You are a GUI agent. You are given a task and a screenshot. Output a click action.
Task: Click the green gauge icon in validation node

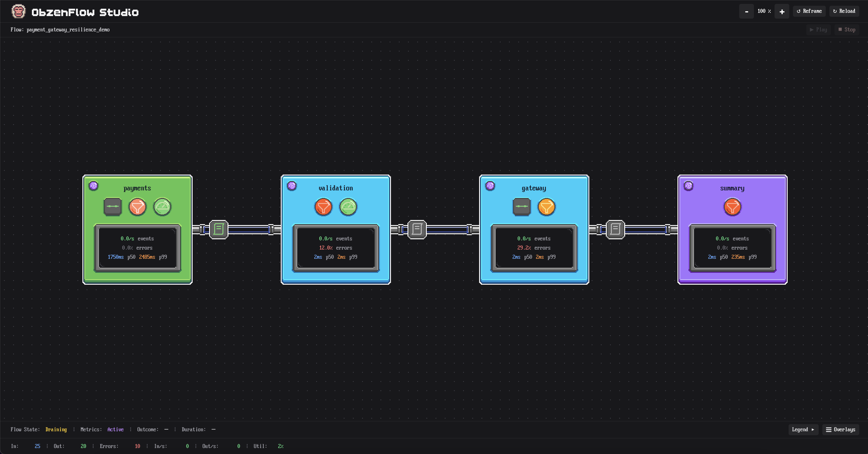pos(348,206)
